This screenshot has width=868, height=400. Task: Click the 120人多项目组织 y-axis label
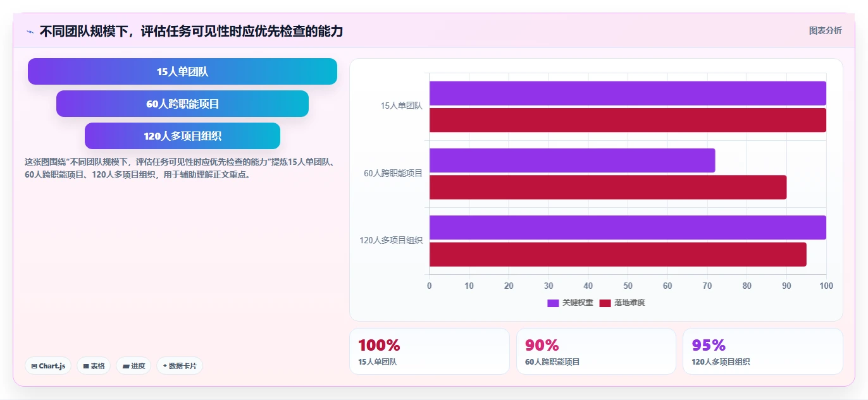(x=391, y=240)
